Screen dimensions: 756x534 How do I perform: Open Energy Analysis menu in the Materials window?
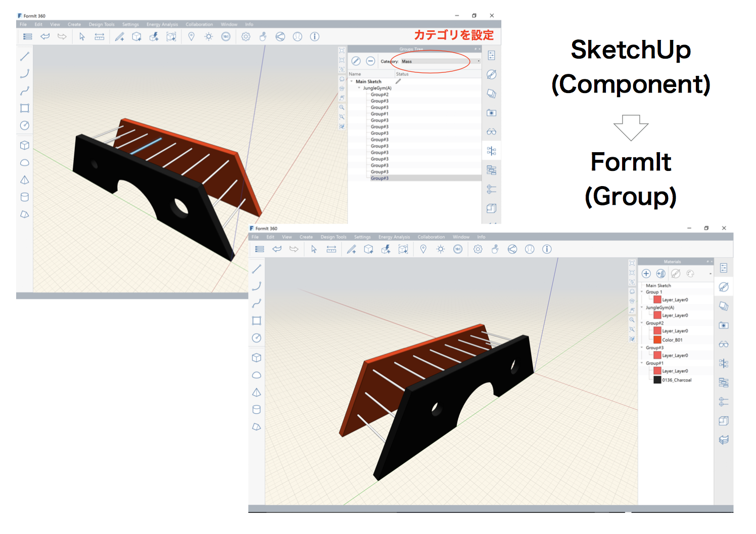394,237
